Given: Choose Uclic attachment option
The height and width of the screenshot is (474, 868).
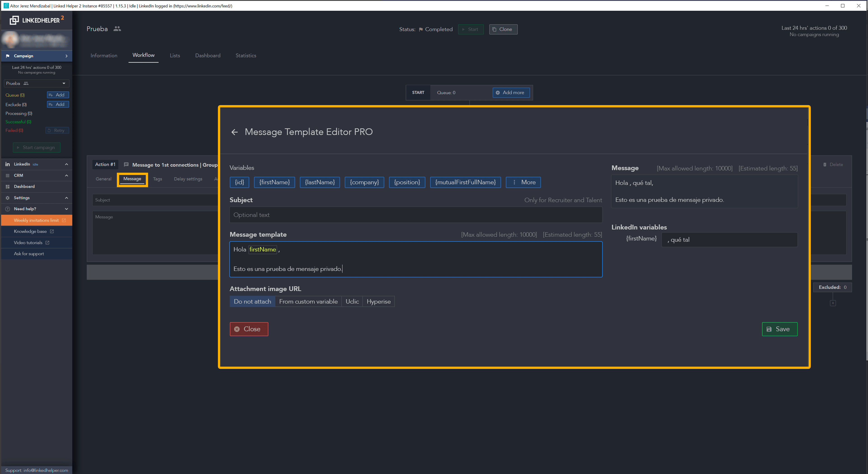Looking at the screenshot, I should [352, 302].
